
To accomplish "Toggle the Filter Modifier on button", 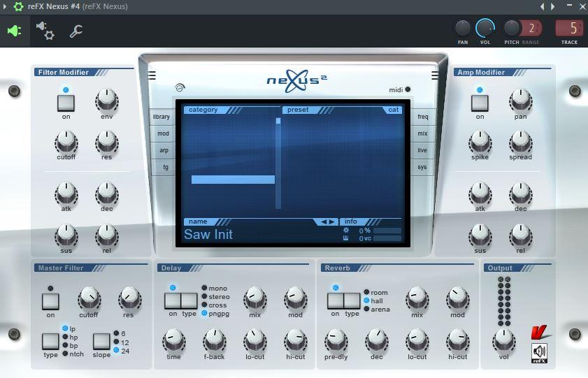I will [66, 103].
